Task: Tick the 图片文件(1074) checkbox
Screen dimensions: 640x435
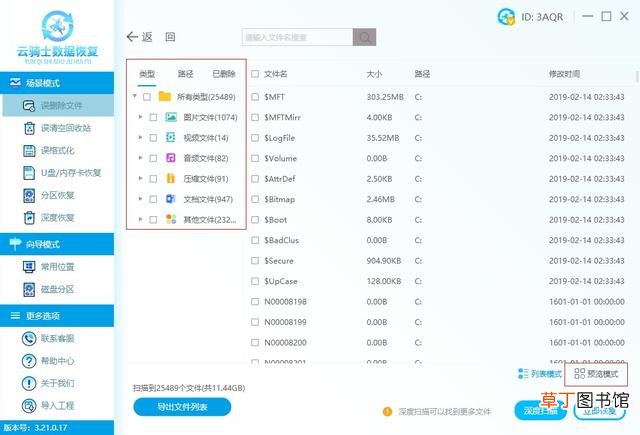Action: pyautogui.click(x=153, y=118)
